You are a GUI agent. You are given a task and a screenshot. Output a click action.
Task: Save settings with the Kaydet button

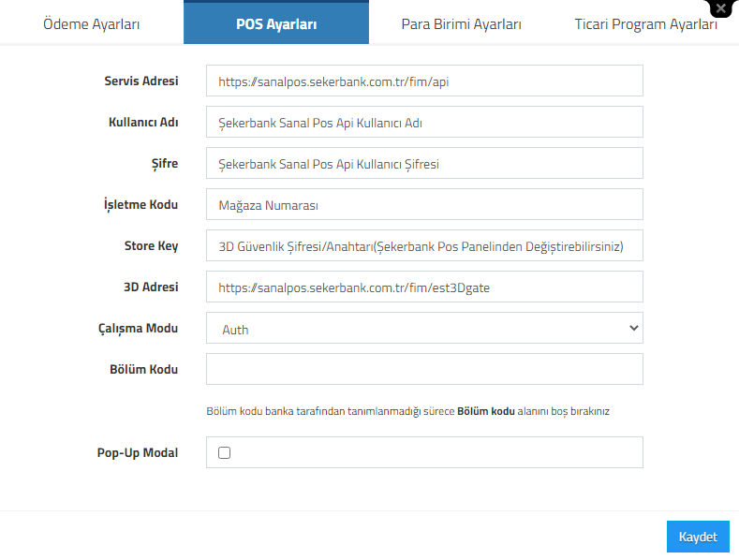click(698, 537)
